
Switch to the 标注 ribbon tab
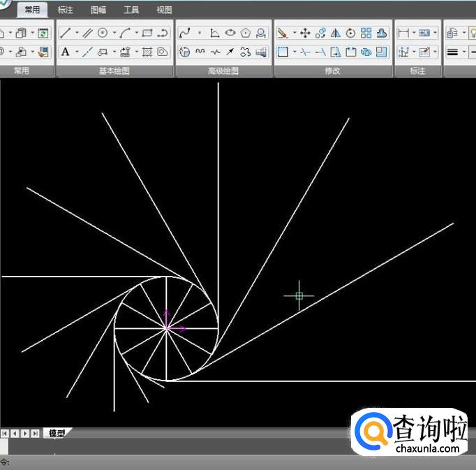65,10
